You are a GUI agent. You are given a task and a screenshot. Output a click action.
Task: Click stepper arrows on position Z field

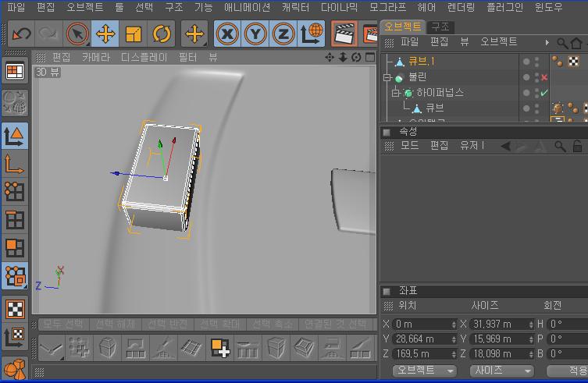click(x=454, y=354)
